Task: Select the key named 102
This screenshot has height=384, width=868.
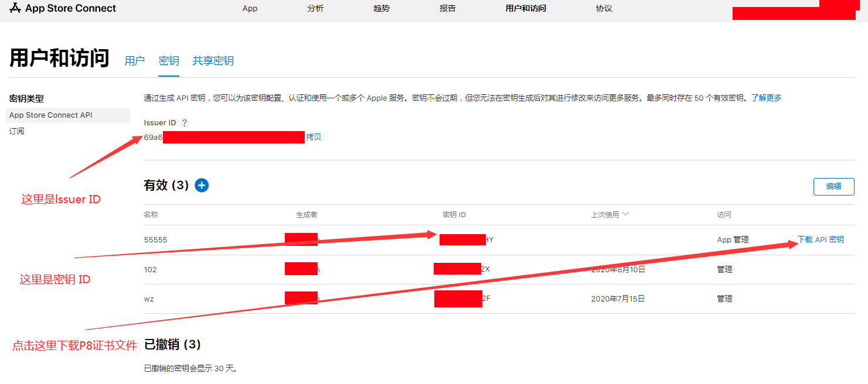Action: [151, 269]
